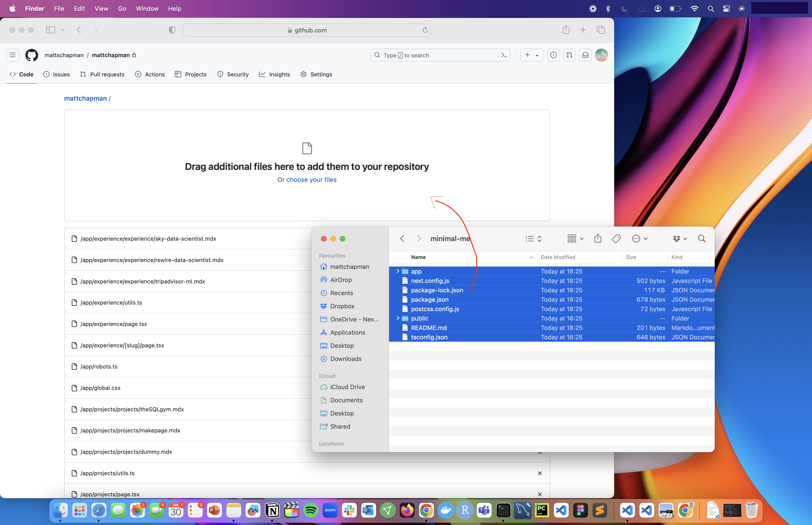Screen dimensions: 812x525
Task: Expand the app folder disclosure arrow
Action: pos(398,271)
